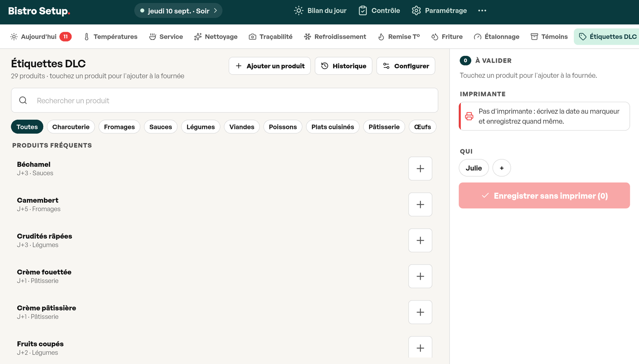Open the more options ellipsis in header
Screen dimensions: 639x364
tap(482, 11)
